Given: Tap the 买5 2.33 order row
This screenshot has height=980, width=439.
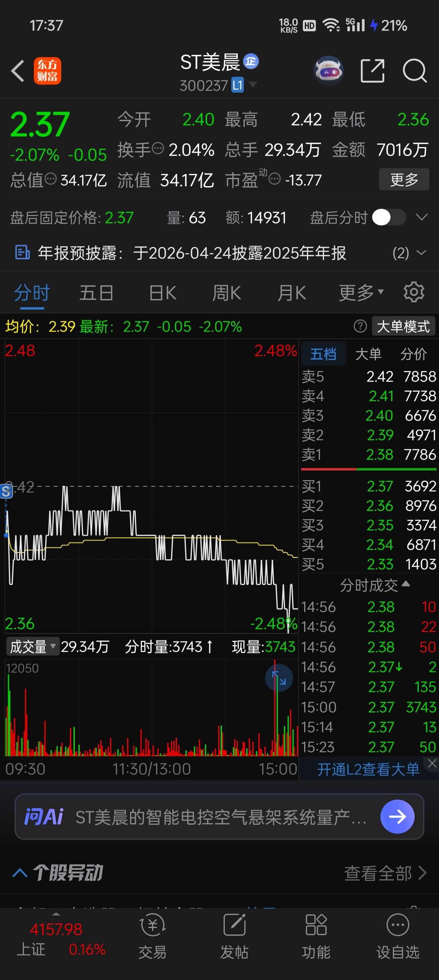Looking at the screenshot, I should point(369,564).
